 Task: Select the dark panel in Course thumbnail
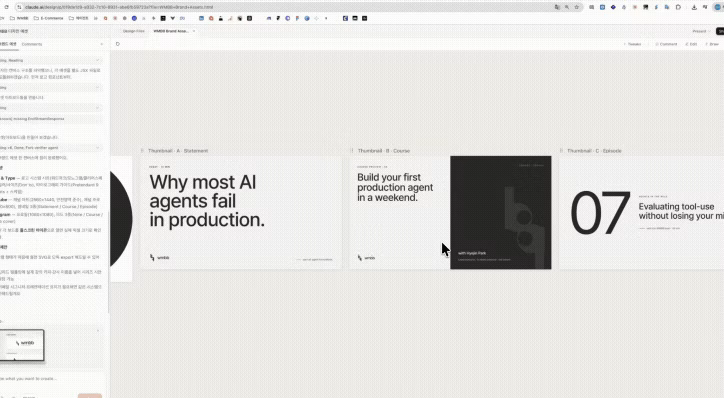501,212
